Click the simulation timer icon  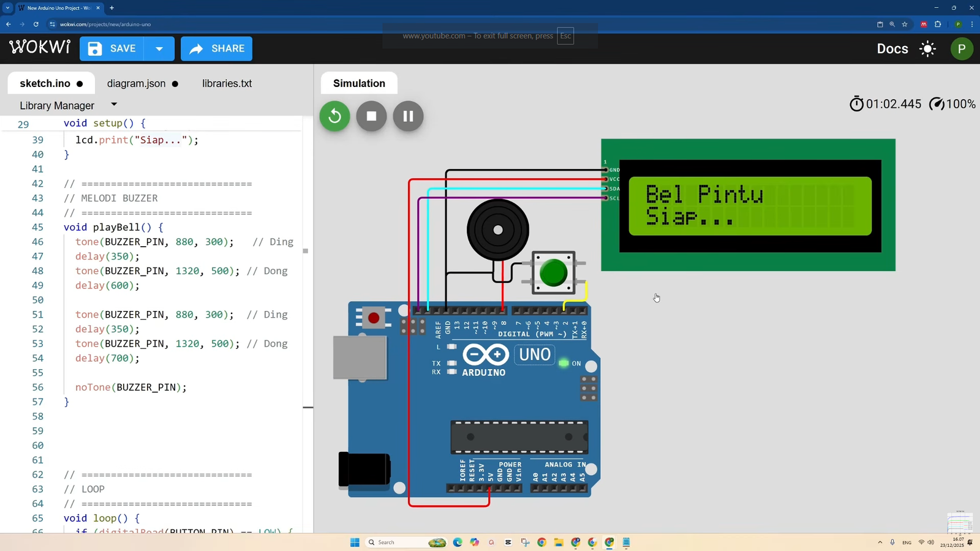pyautogui.click(x=856, y=104)
